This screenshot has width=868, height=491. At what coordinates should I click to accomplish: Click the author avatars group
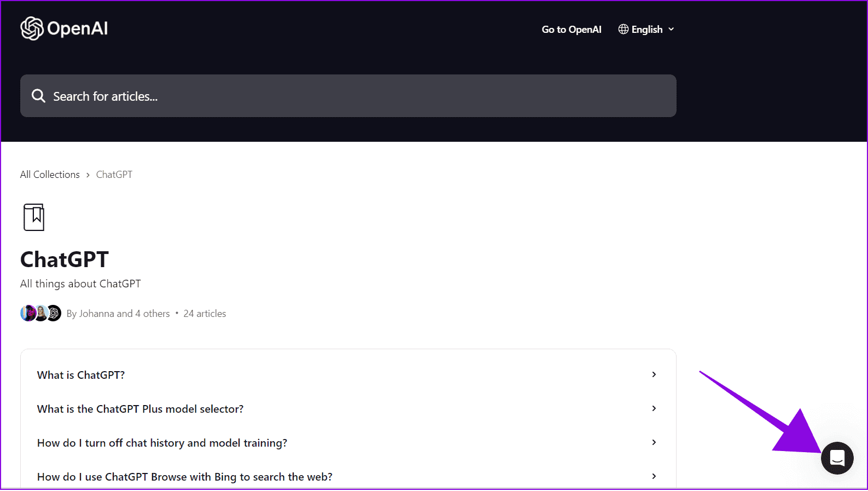[x=40, y=313]
